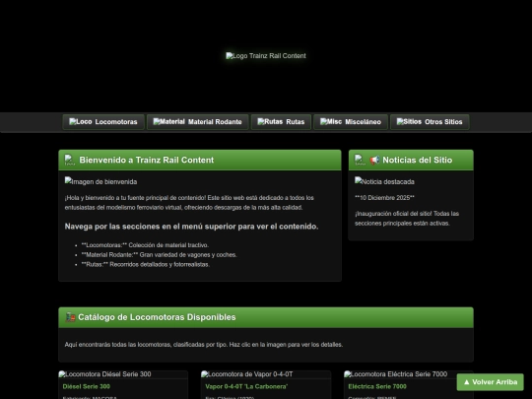Click the megaphone icon beside Noticias del Sitio
Screen dimensions: 532x399
pos(374,161)
